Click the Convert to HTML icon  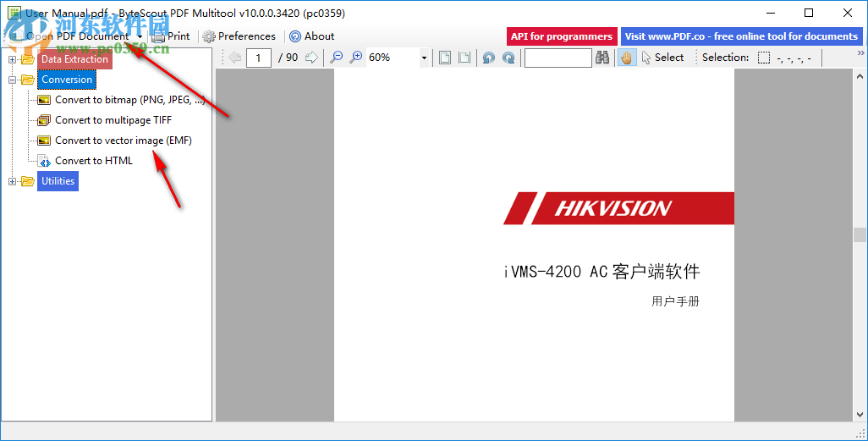[44, 161]
